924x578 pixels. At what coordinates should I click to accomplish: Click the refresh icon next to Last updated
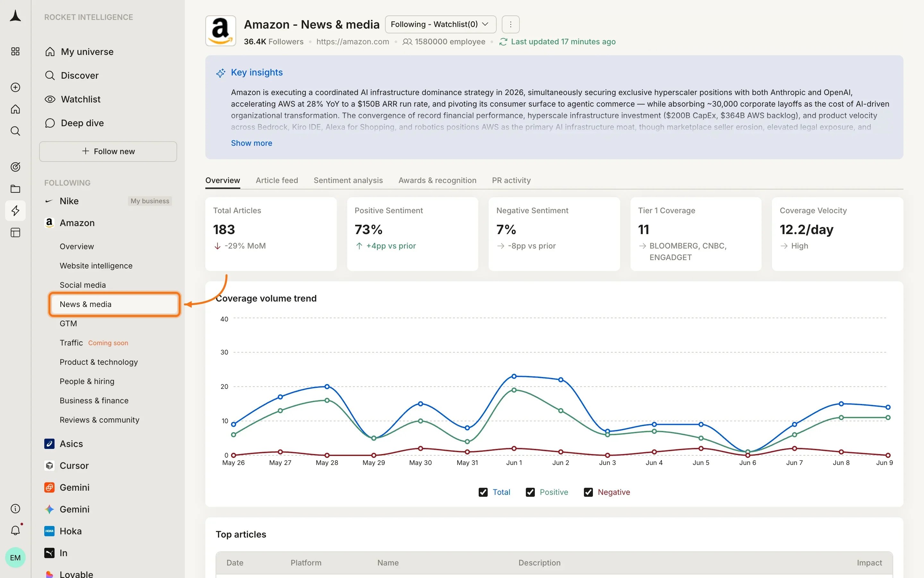click(x=503, y=42)
